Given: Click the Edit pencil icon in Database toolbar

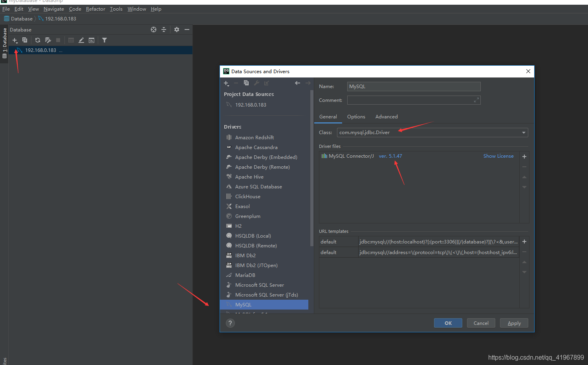Looking at the screenshot, I should (x=81, y=40).
